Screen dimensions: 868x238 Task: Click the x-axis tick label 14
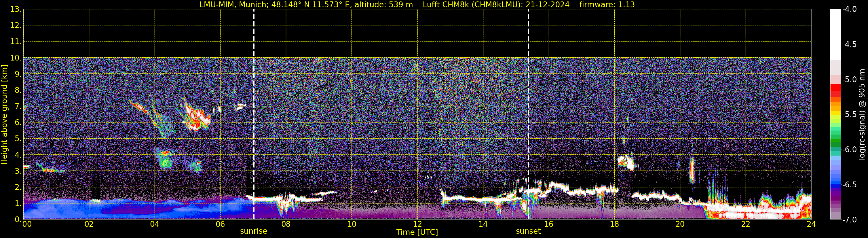click(x=483, y=224)
